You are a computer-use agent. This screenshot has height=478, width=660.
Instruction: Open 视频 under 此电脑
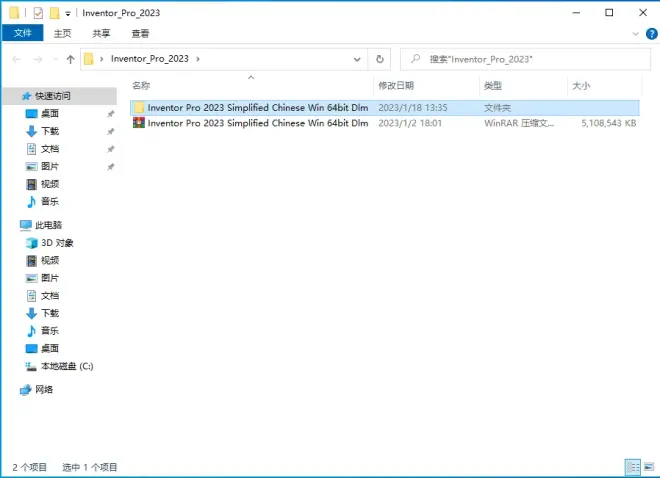(50, 260)
